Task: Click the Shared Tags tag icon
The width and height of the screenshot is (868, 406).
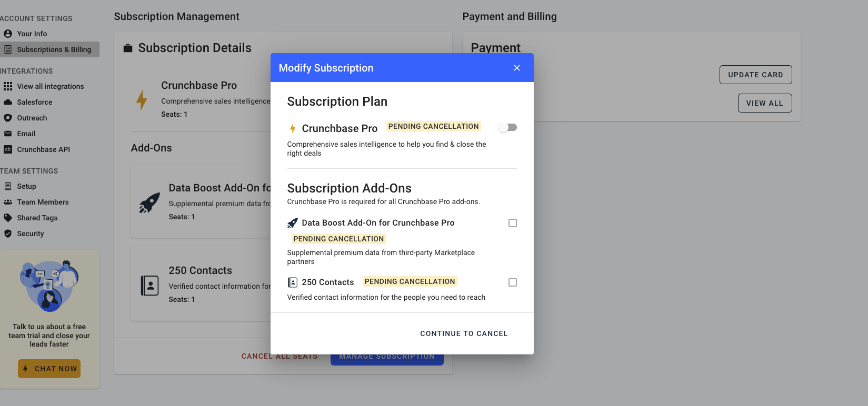Action: click(x=8, y=218)
